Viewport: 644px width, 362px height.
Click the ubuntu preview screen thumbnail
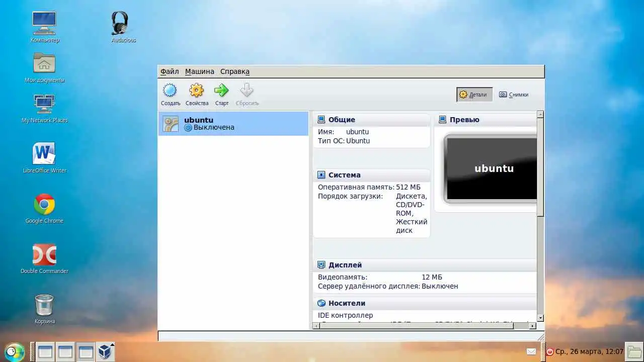[491, 169]
